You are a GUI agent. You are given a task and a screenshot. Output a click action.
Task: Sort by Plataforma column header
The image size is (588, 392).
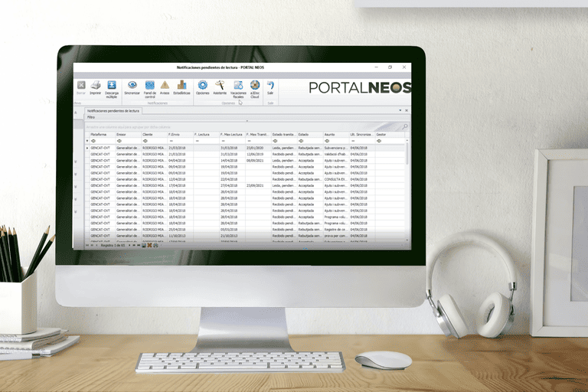coord(102,134)
